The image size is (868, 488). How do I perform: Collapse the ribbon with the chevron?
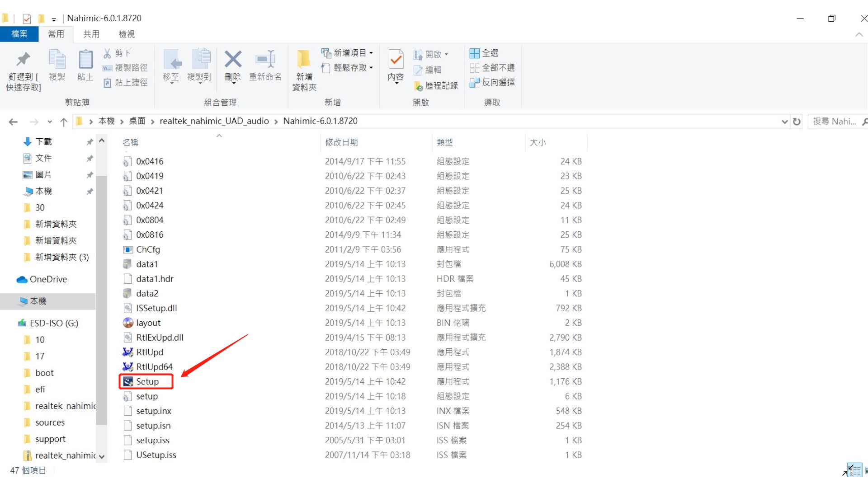click(859, 34)
